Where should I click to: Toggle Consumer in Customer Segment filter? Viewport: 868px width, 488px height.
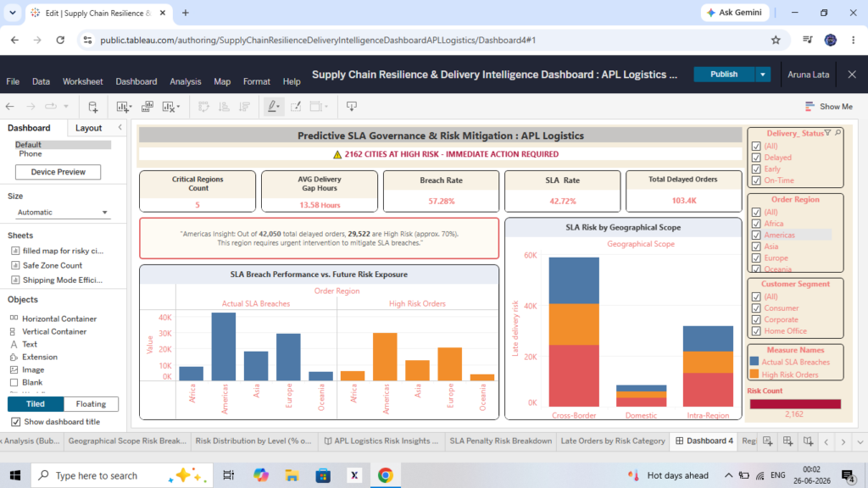point(756,308)
